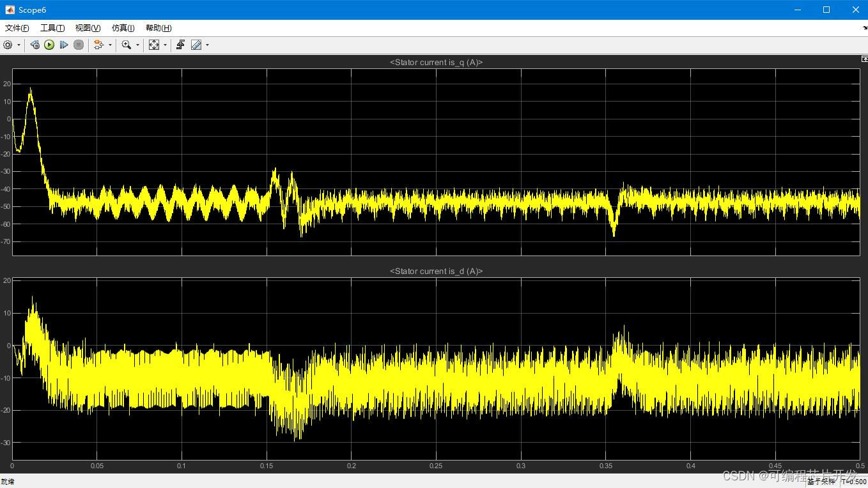Open the 仿真(I) menu
The height and width of the screenshot is (488, 868).
pos(123,28)
